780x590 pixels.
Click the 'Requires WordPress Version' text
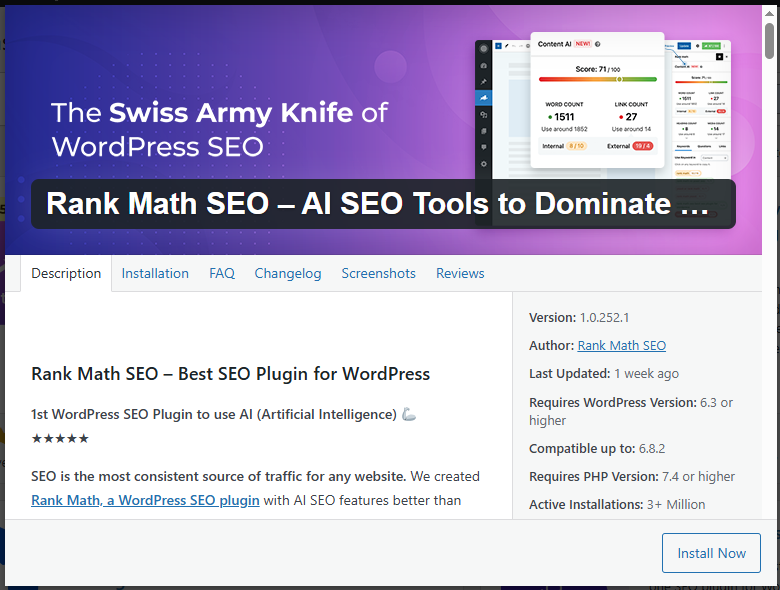(631, 411)
